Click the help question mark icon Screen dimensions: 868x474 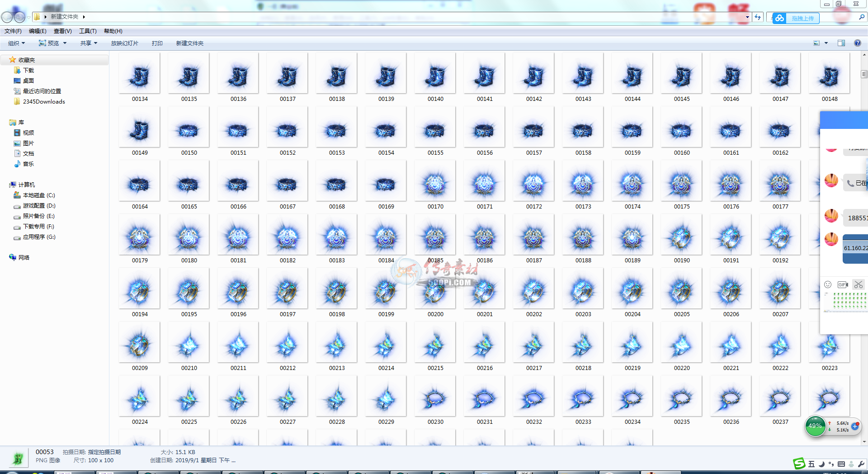(x=857, y=43)
